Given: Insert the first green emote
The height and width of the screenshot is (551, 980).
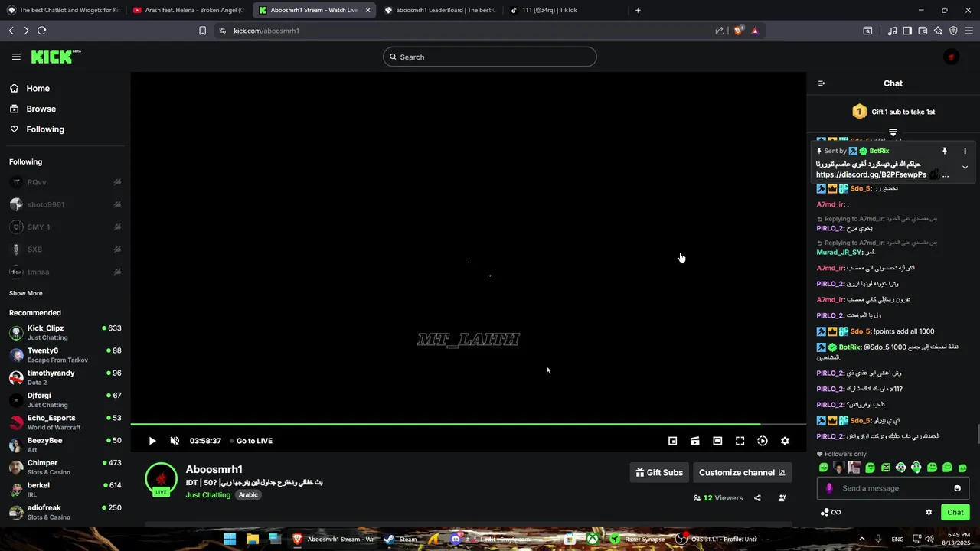Looking at the screenshot, I should click(824, 468).
